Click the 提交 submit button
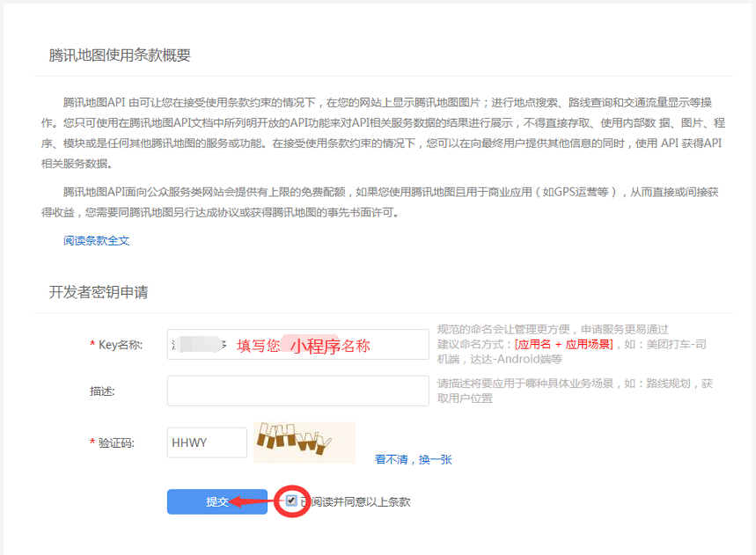 pyautogui.click(x=217, y=501)
